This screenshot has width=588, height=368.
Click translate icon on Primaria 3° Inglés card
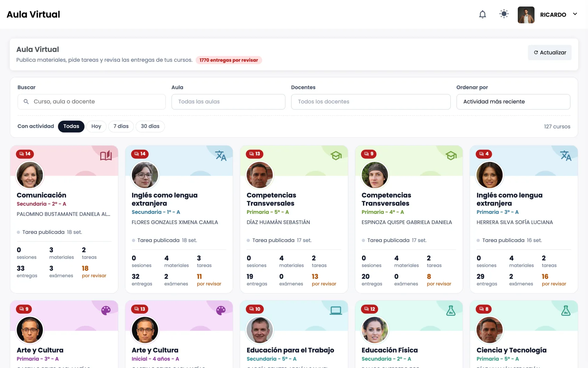566,156
